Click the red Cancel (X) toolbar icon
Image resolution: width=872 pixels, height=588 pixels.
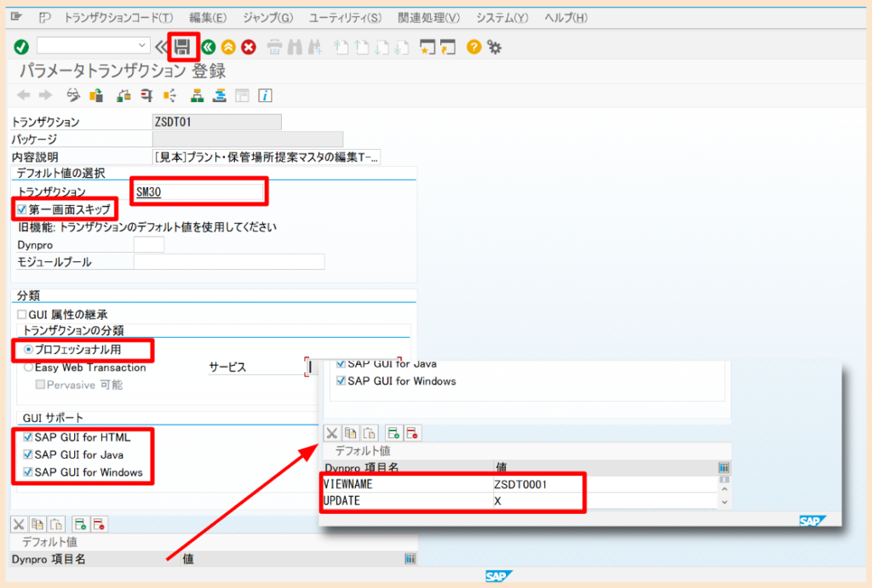[x=250, y=48]
